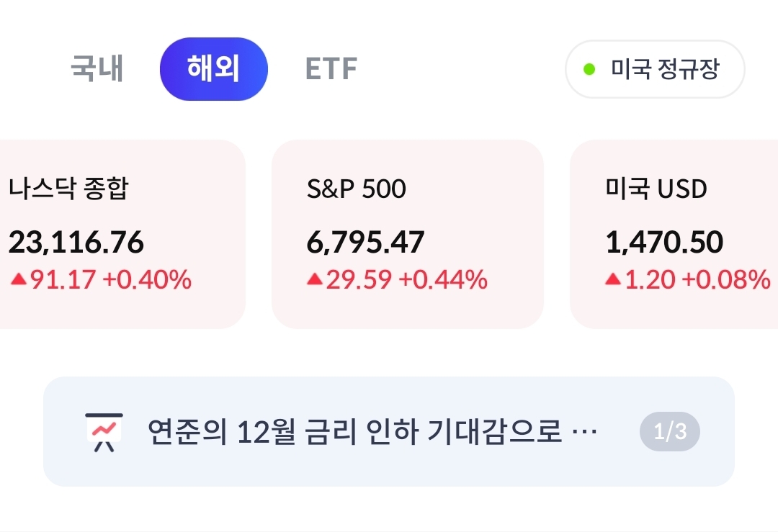Click the red up arrow under S&P 500
Viewport: 778px width, 532px height.
click(x=315, y=279)
